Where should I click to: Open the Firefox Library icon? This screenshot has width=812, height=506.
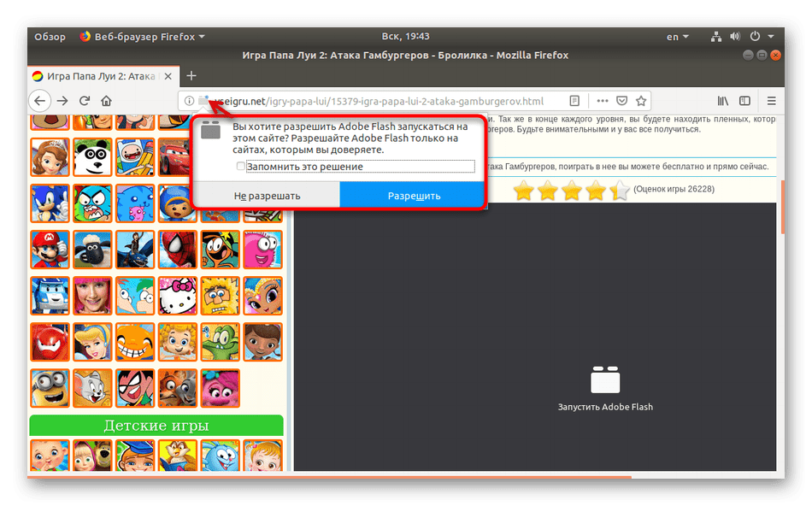coord(723,100)
